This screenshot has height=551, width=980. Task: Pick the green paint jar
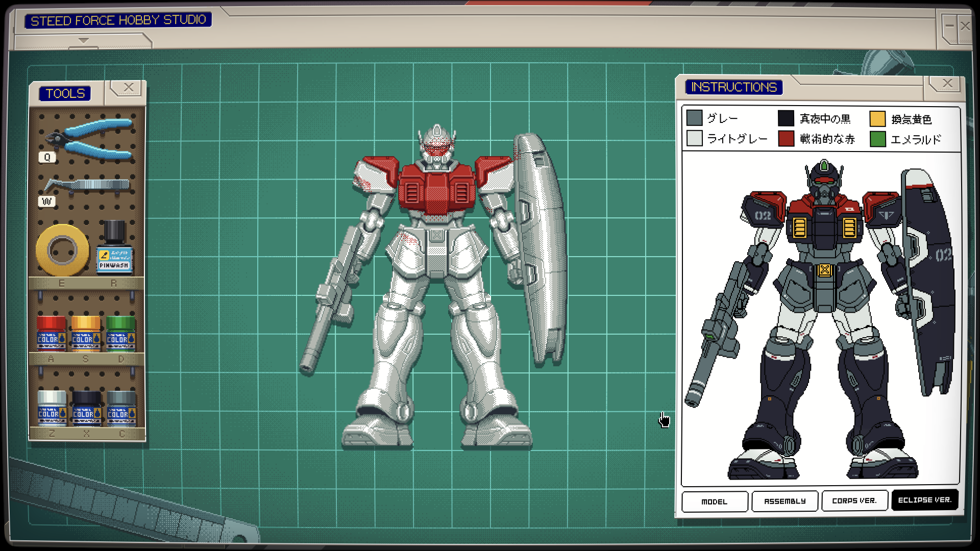tap(120, 334)
